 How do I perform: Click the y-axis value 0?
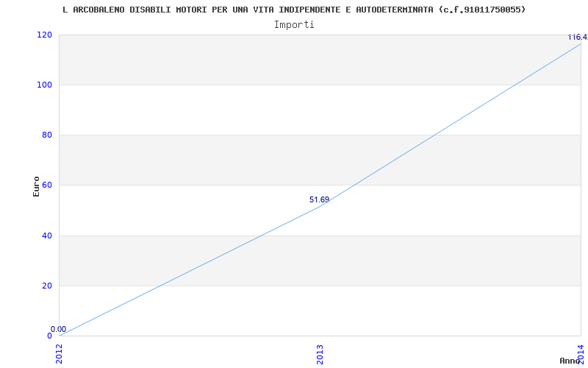click(49, 336)
